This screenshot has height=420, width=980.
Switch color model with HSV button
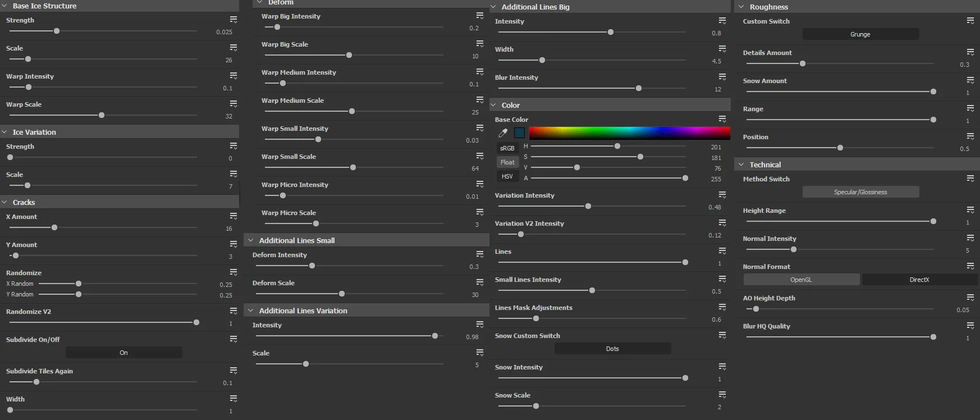507,176
